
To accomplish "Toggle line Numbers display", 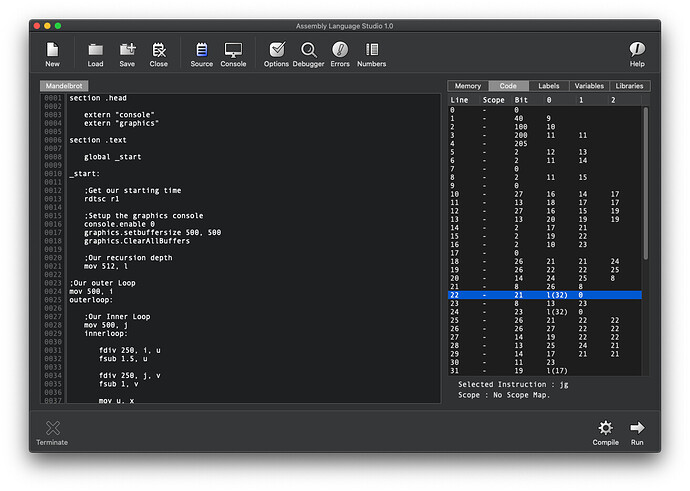I will point(371,54).
